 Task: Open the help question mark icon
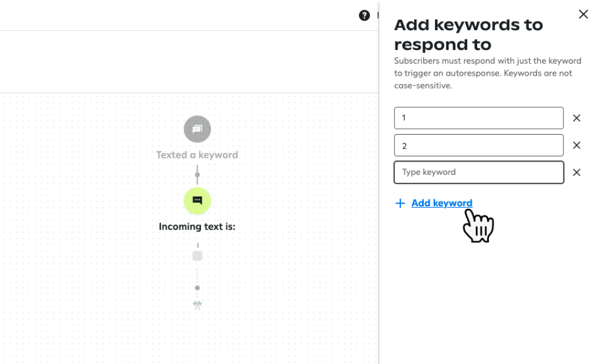tap(364, 15)
